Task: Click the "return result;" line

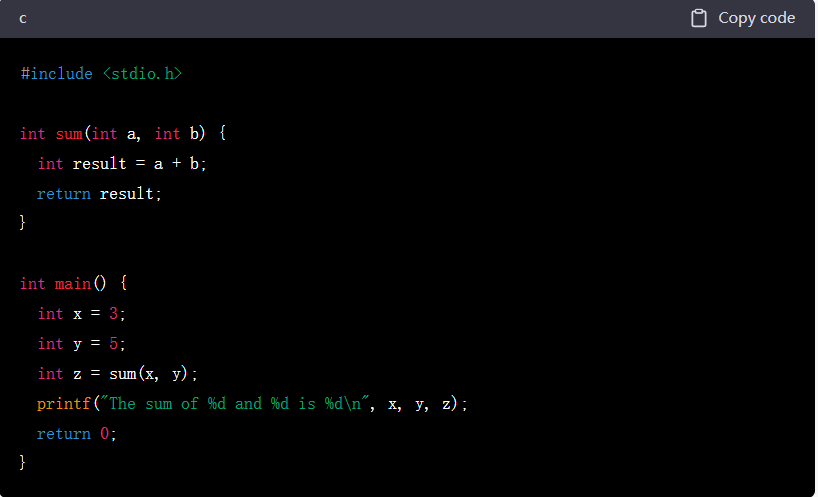Action: pyautogui.click(x=100, y=194)
